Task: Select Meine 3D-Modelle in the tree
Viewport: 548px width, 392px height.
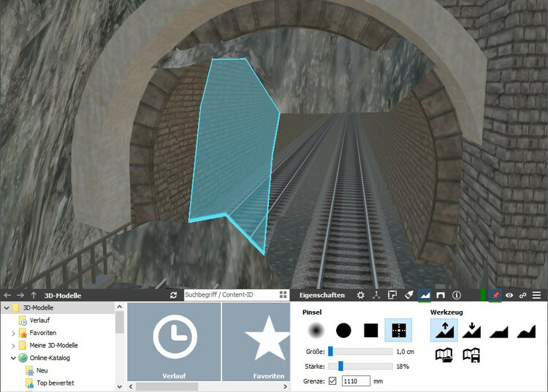Action: click(54, 345)
